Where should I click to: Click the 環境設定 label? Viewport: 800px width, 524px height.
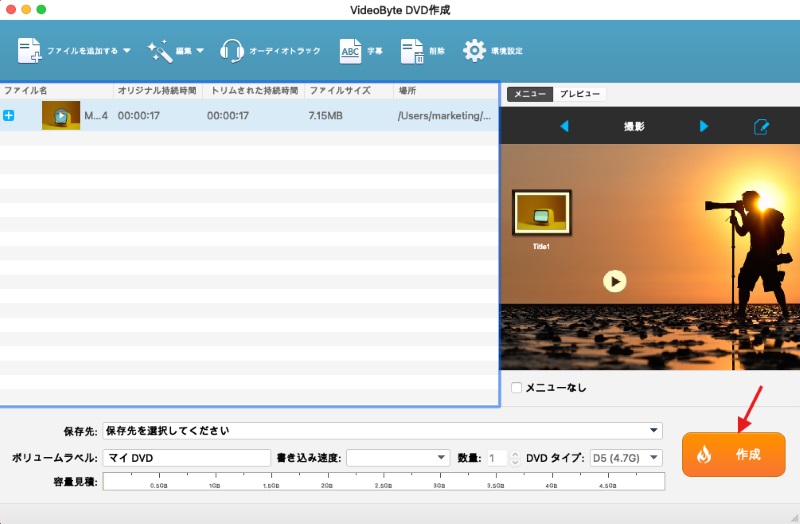click(x=507, y=51)
